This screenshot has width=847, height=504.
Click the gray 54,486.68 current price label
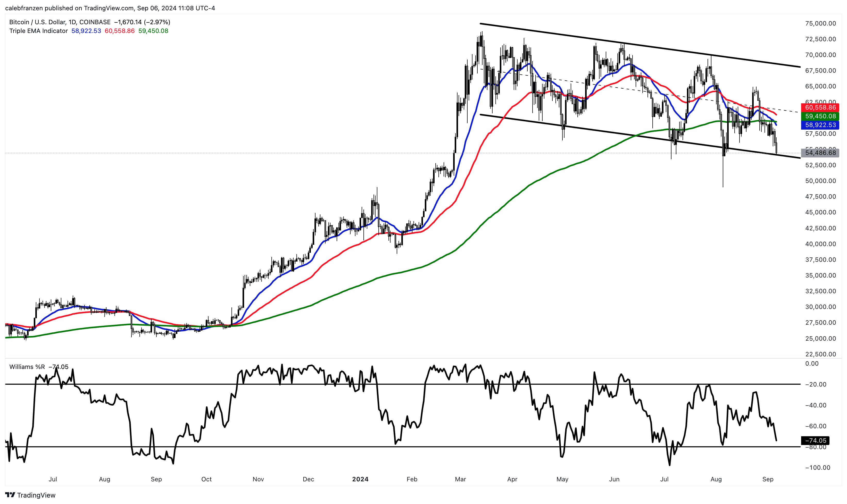point(820,153)
